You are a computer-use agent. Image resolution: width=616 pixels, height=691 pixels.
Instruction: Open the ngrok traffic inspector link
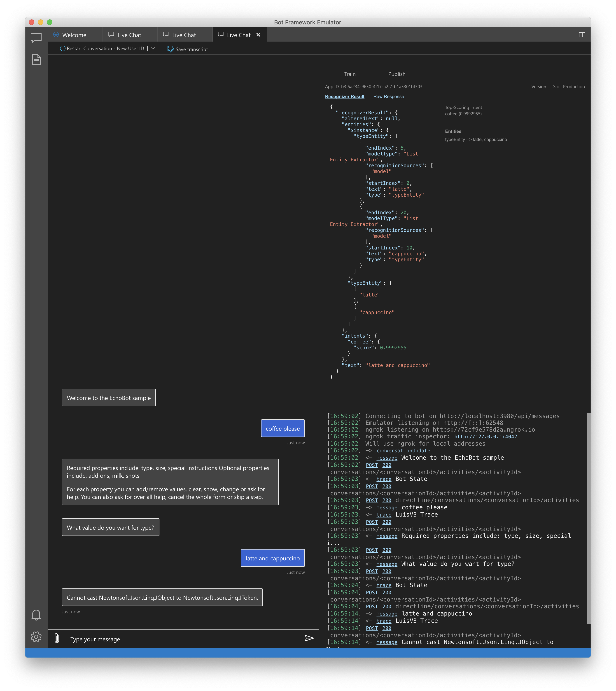pyautogui.click(x=485, y=437)
